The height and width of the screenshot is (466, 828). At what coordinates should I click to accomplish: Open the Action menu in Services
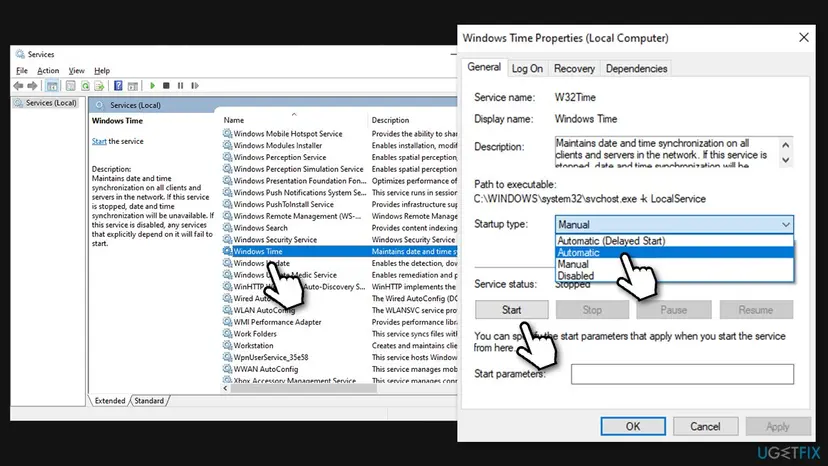(48, 70)
